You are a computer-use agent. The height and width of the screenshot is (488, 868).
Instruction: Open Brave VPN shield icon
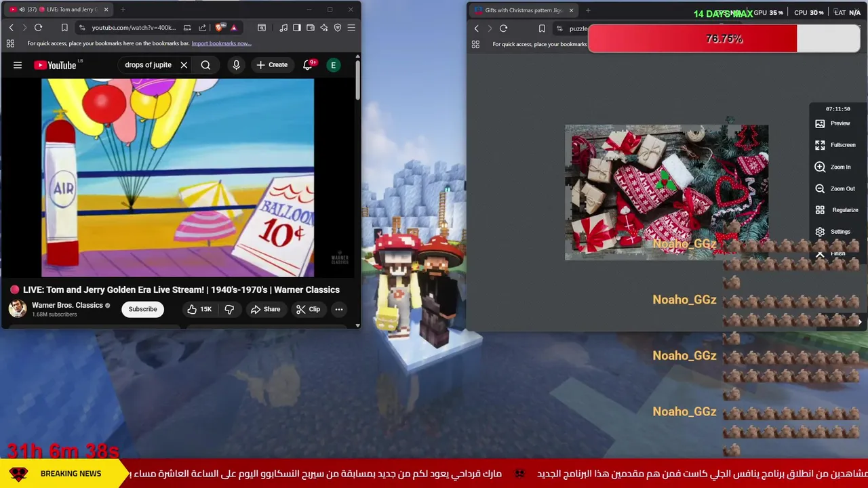(x=338, y=28)
